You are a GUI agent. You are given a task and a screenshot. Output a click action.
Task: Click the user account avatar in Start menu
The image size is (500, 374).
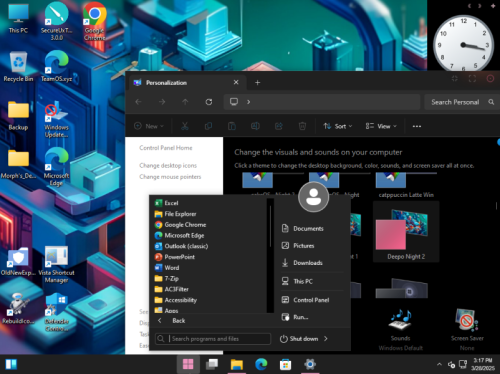click(x=313, y=197)
